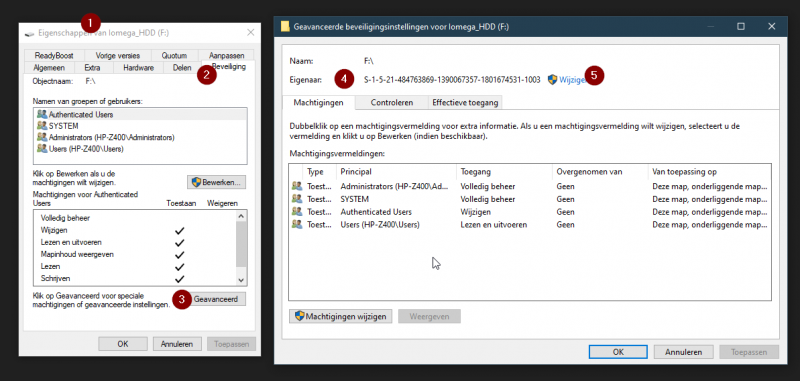
Task: Click the Toestaan checkmark for Schrijven
Action: point(179,279)
